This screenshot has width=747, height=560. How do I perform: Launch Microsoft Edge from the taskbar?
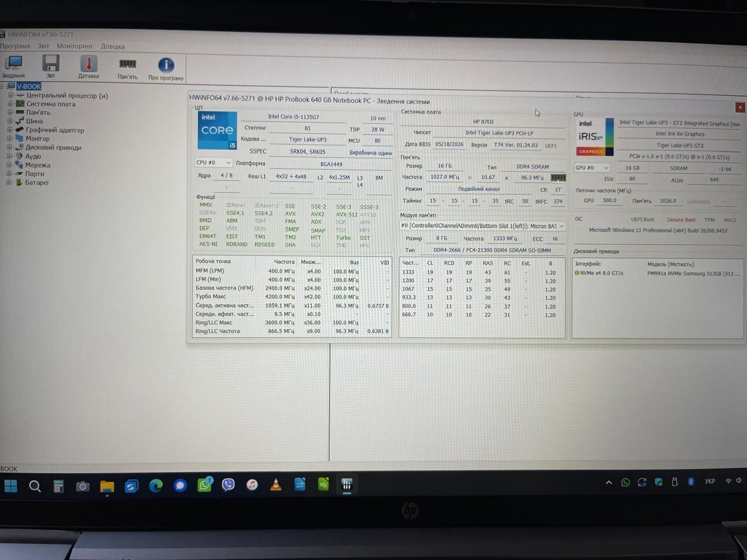[156, 485]
